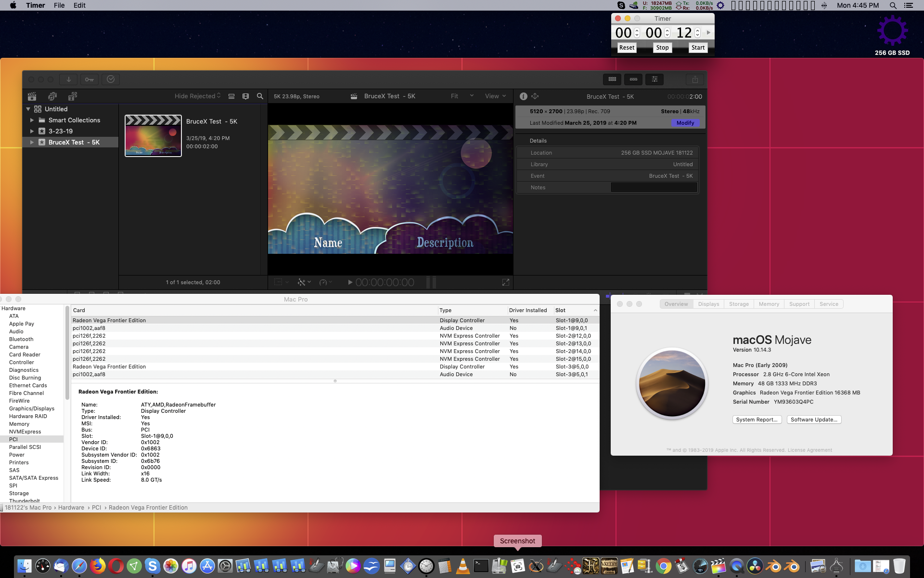The image size is (924, 578).
Task: Click the Notes input field
Action: pos(654,187)
